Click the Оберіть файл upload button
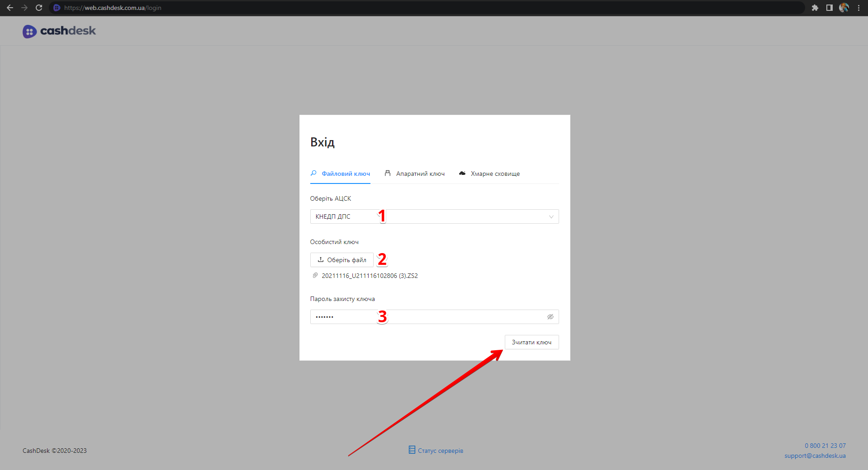This screenshot has width=868, height=470. (342, 260)
